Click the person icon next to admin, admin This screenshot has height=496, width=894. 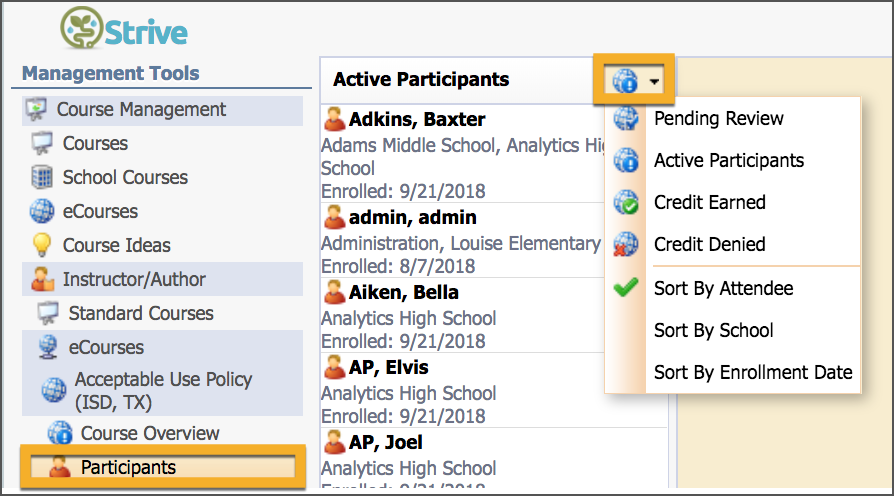coord(334,217)
